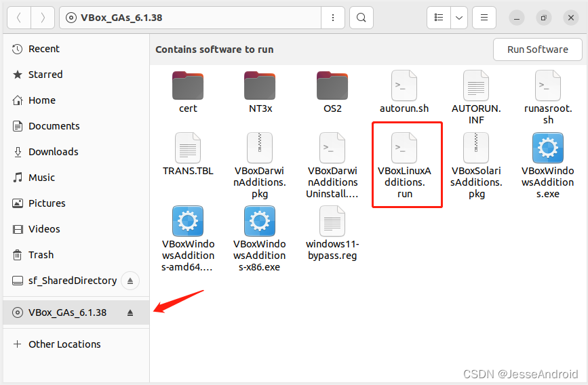
Task: Open Starred in the sidebar
Action: coord(76,75)
